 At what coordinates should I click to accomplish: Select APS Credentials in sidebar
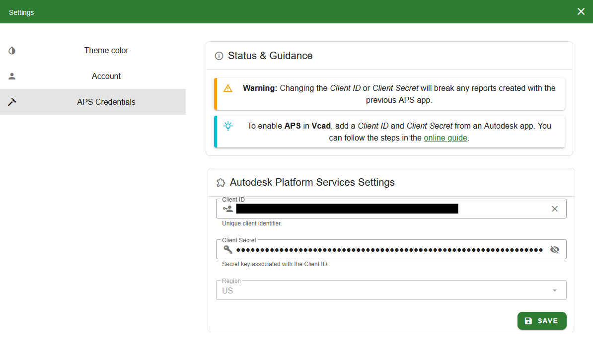(106, 102)
